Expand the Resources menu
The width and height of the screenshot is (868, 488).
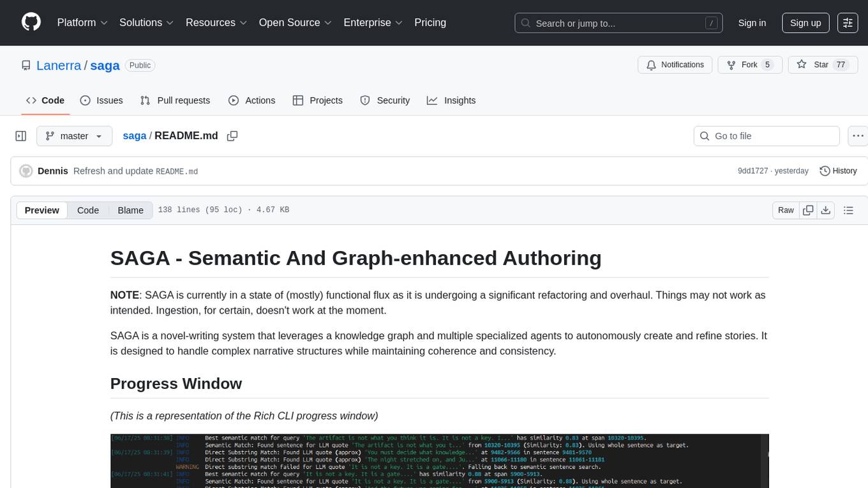[x=216, y=22]
